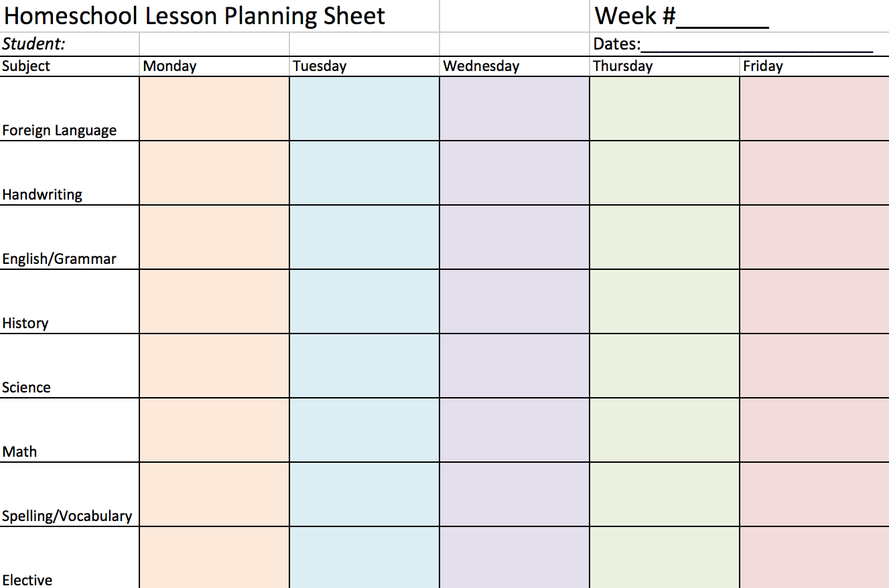Screen dimensions: 889x588
Task: Click Monday's orange cell for Foreign Language
Action: [x=214, y=108]
